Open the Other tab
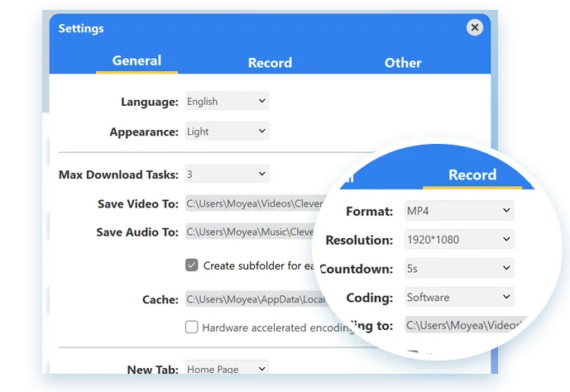Screen dimensions: 570x392 (403, 63)
